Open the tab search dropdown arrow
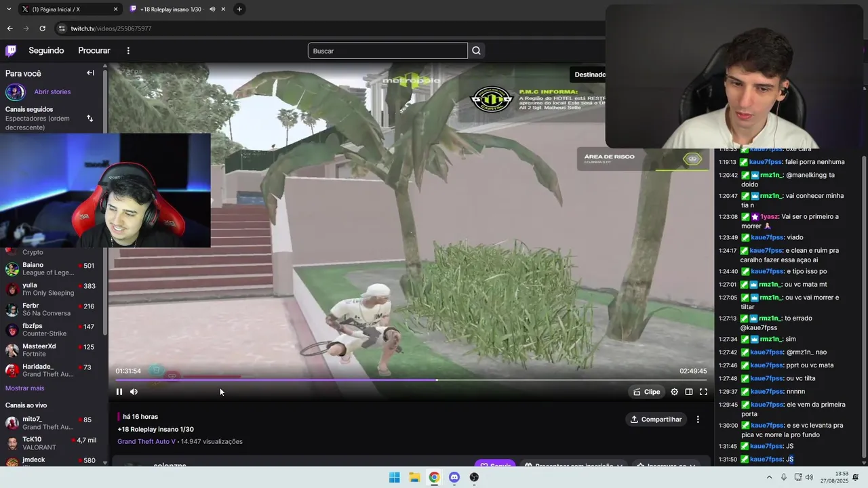The image size is (868, 488). coord(9,9)
